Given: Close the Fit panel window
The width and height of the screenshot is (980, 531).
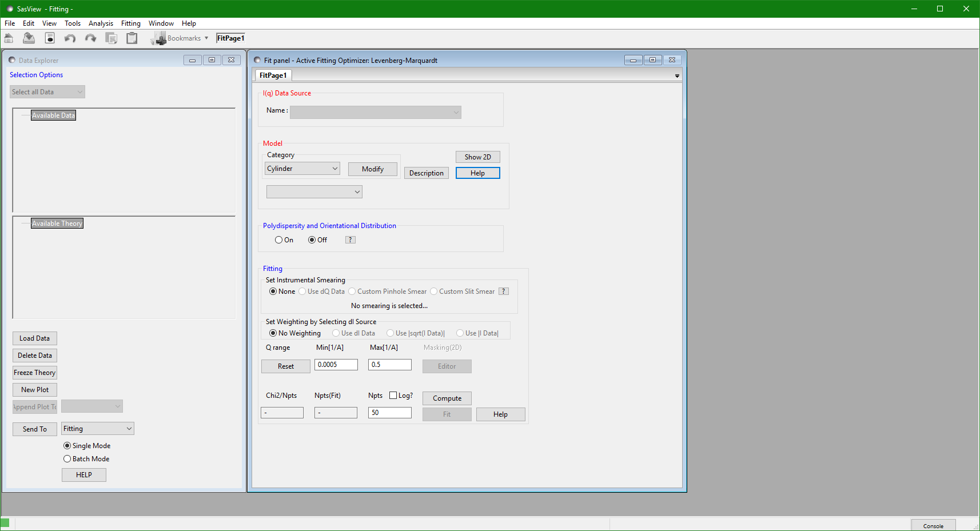Looking at the screenshot, I should pos(672,60).
